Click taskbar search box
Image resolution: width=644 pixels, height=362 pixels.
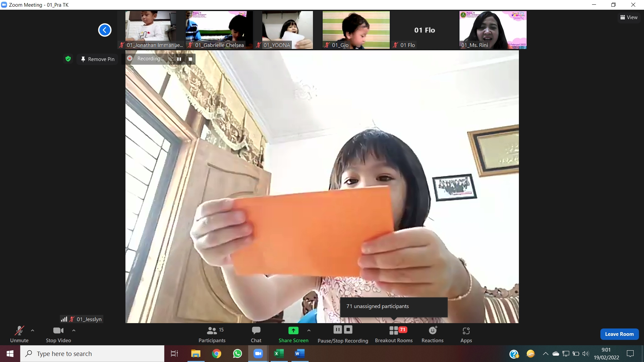click(92, 354)
